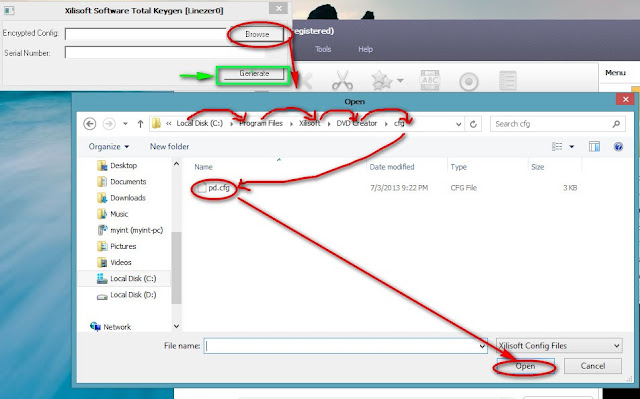
Task: Focus the Serial Number input field
Action: [165, 53]
